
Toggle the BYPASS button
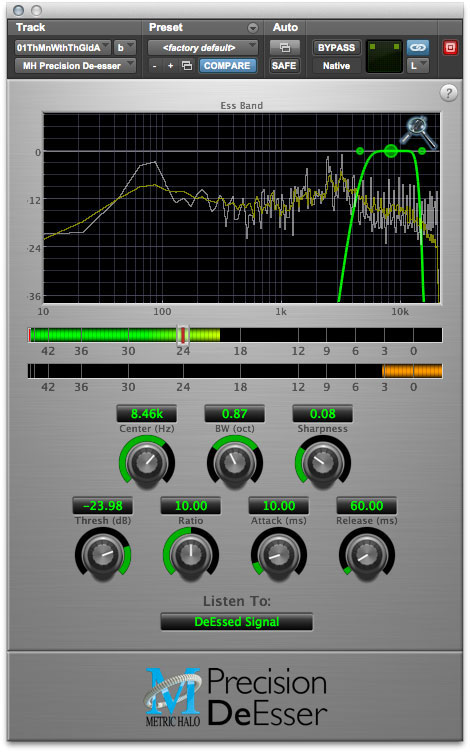tap(336, 47)
